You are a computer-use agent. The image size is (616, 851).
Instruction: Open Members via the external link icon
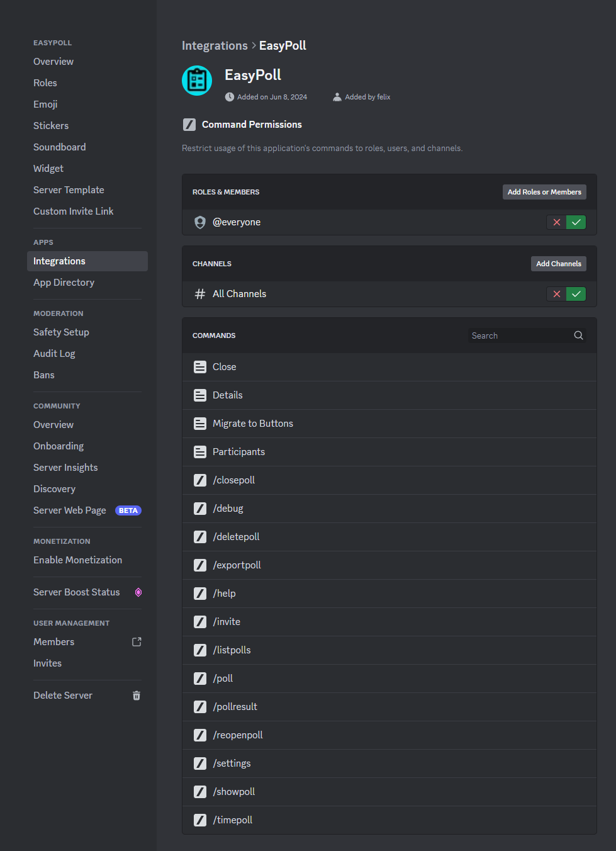point(136,641)
